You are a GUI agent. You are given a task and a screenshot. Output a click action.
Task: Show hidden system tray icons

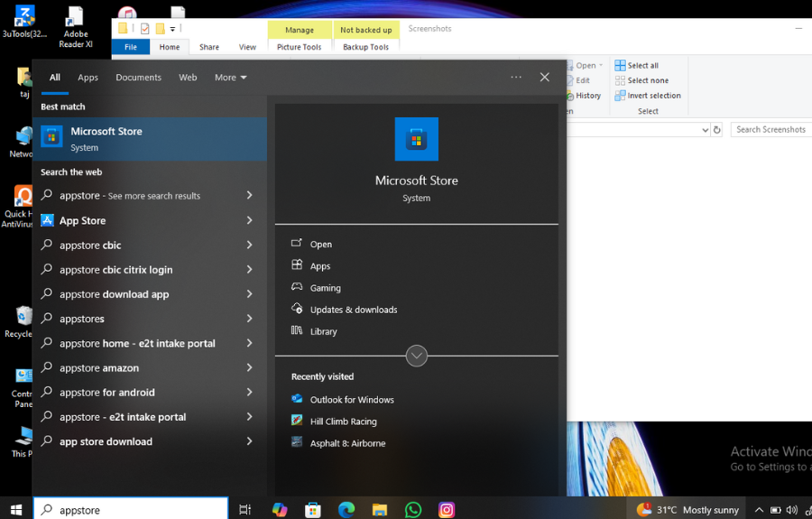tap(759, 510)
